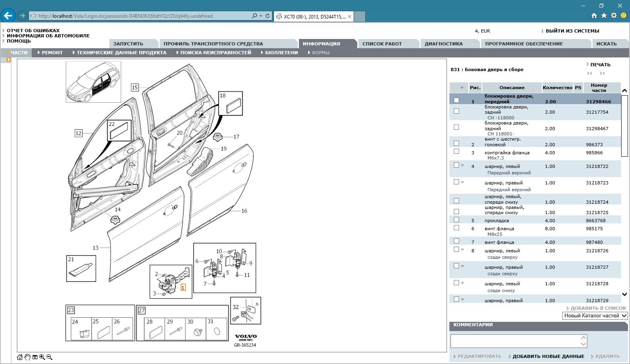This screenshot has height=364, width=630.
Task: Click the browser back arrow button
Action: coord(8,16)
